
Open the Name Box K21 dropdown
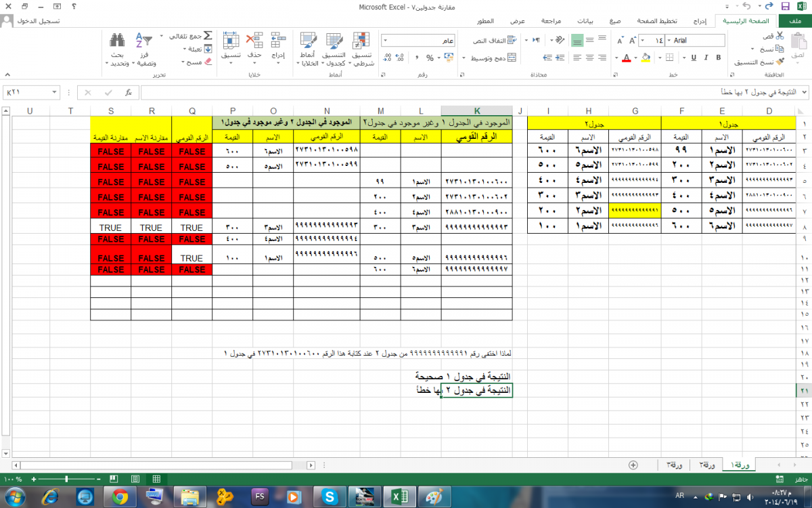pos(55,92)
